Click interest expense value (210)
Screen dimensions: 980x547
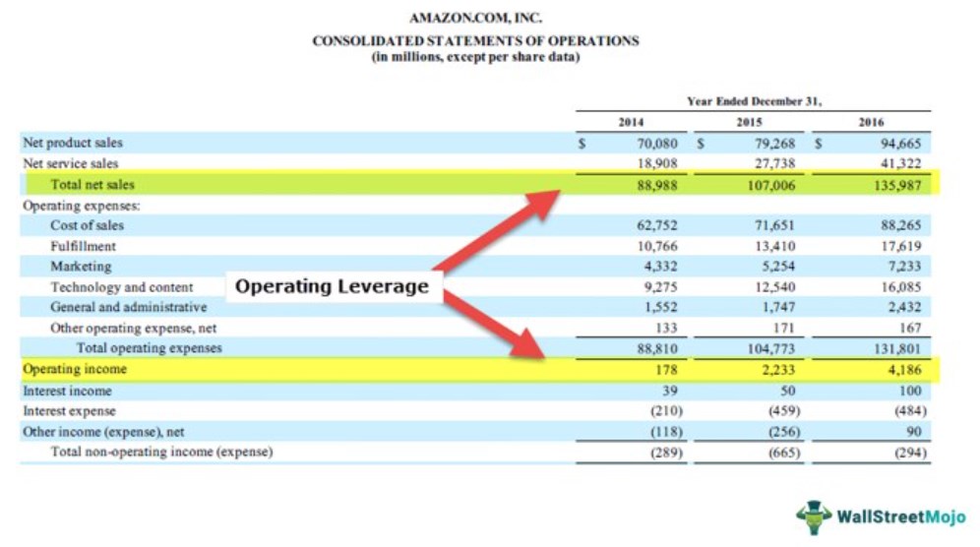[666, 411]
